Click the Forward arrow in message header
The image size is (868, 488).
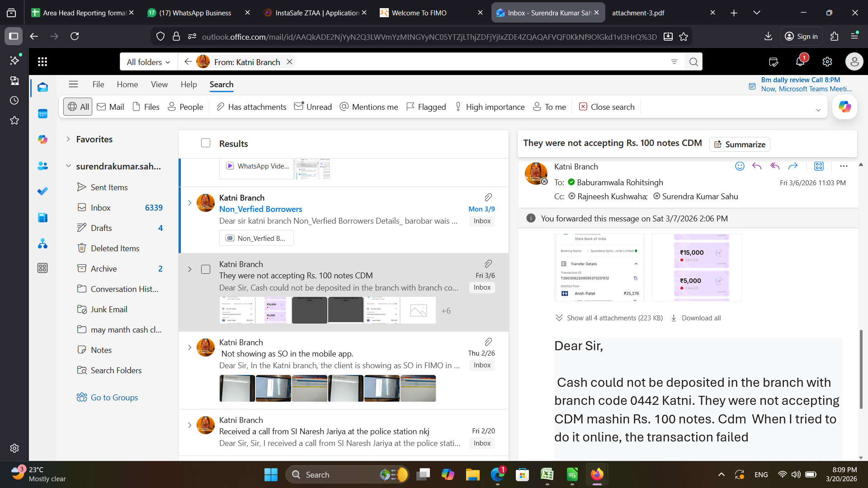793,166
